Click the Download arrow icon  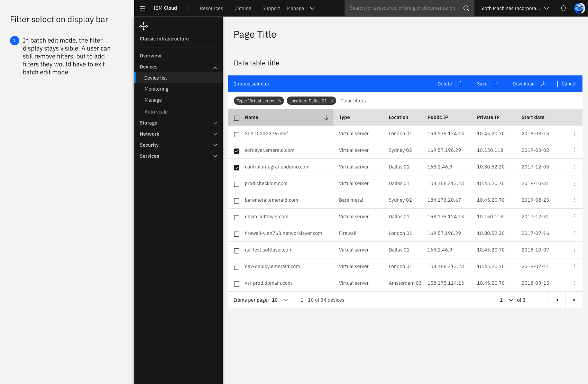(543, 84)
